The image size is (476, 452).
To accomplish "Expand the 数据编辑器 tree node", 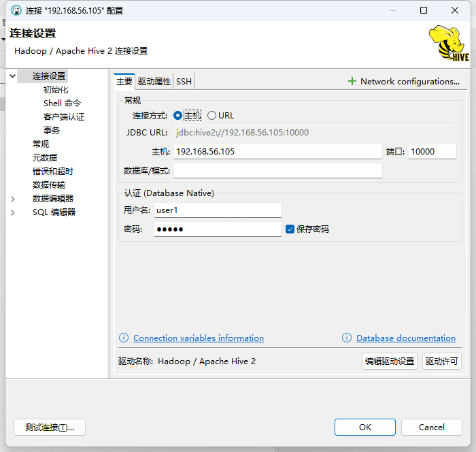I will click(x=12, y=199).
